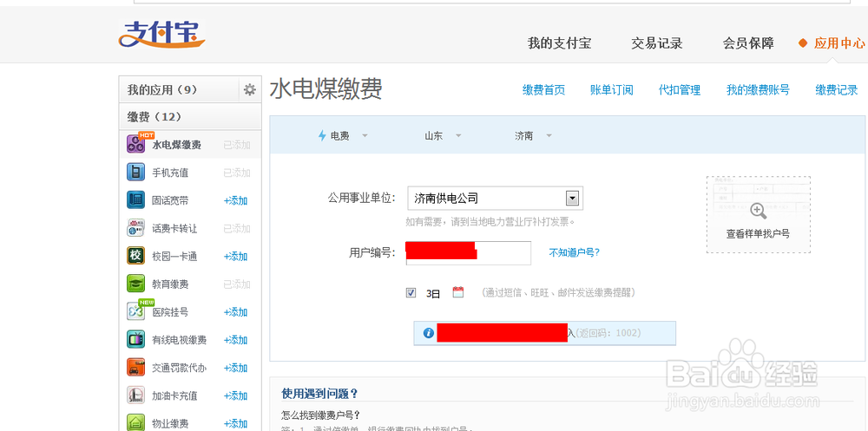Toggle the 3日 payment reminder checkbox
The width and height of the screenshot is (868, 431).
[411, 293]
